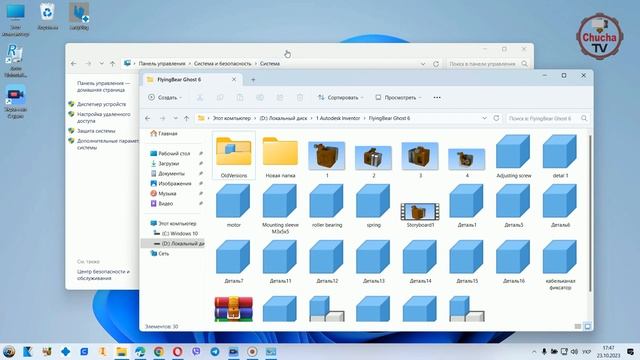Select the Деталь1 part file

(467, 205)
